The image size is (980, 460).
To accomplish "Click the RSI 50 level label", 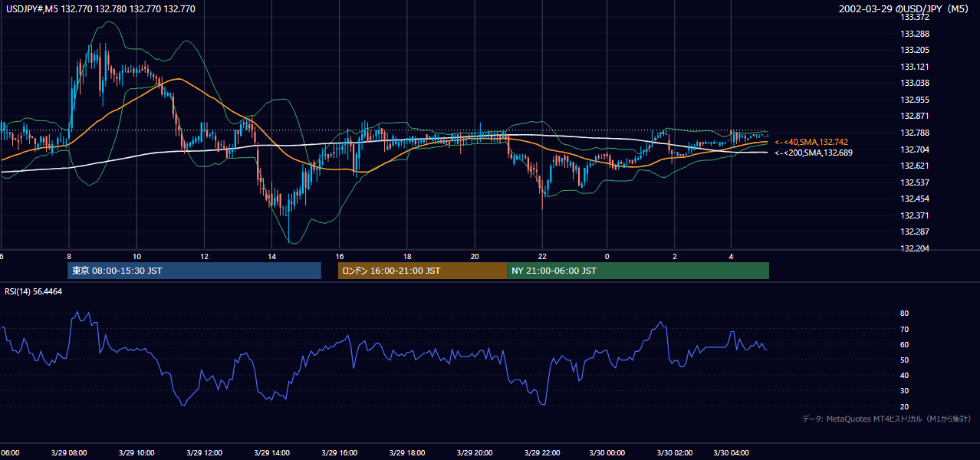I will click(904, 360).
